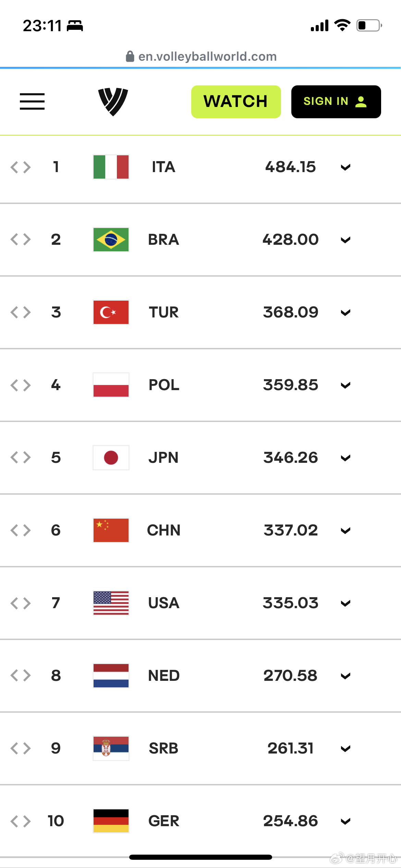The image size is (401, 868).
Task: Expand ITA ranking details chevron
Action: [x=345, y=167]
